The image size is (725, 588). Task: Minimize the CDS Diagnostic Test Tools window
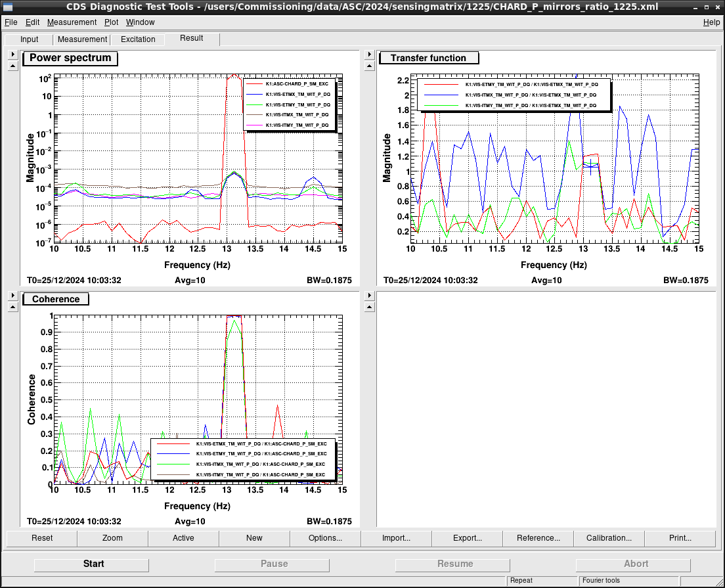point(696,7)
